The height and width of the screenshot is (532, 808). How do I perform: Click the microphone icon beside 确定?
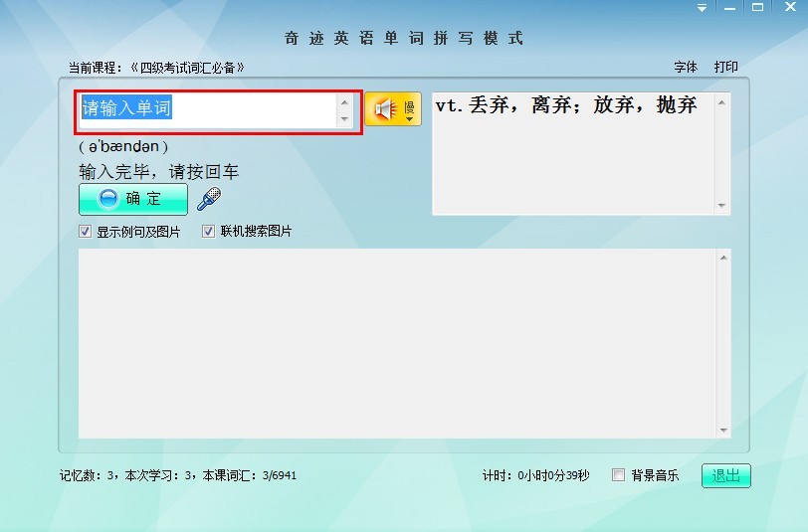[x=208, y=200]
